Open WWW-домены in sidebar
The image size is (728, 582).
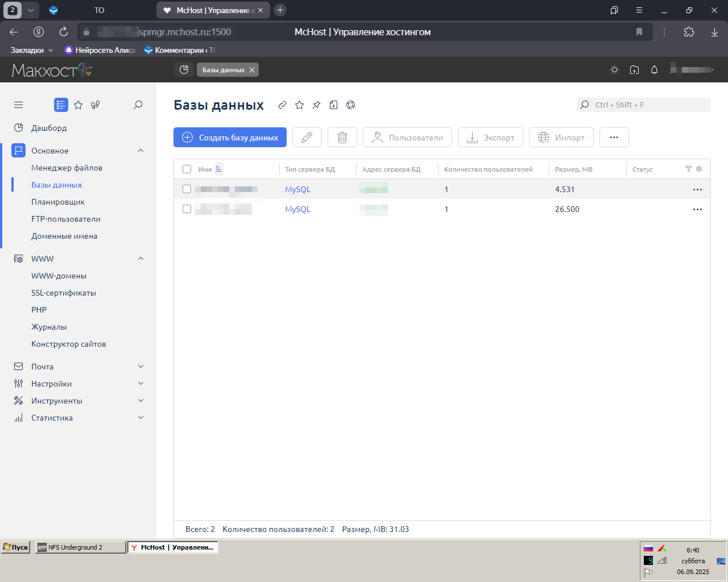(x=59, y=276)
